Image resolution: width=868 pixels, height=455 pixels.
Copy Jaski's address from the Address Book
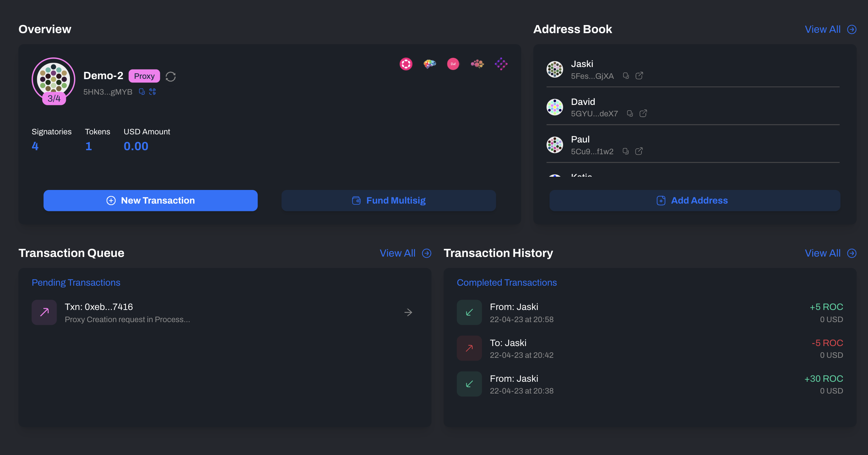pyautogui.click(x=626, y=75)
